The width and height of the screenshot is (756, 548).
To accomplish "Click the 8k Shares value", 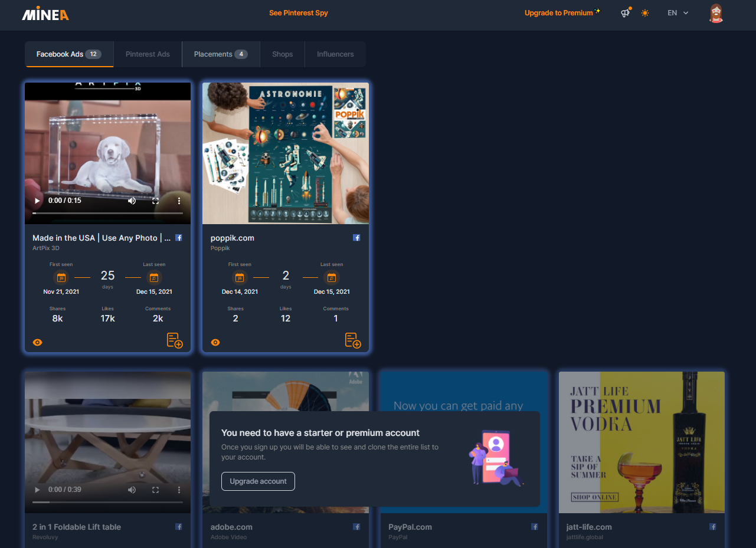I will tap(57, 319).
